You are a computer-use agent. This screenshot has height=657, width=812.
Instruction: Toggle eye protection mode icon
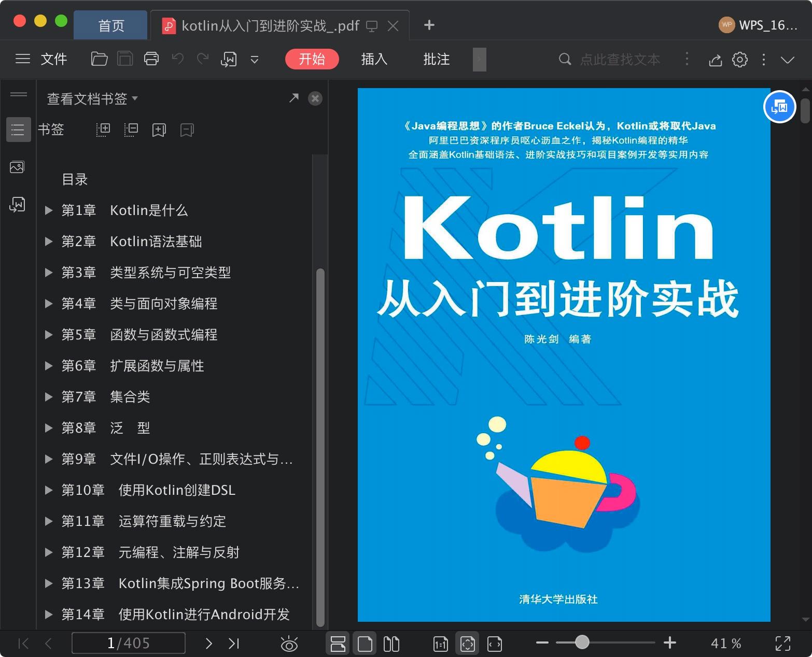pos(289,644)
